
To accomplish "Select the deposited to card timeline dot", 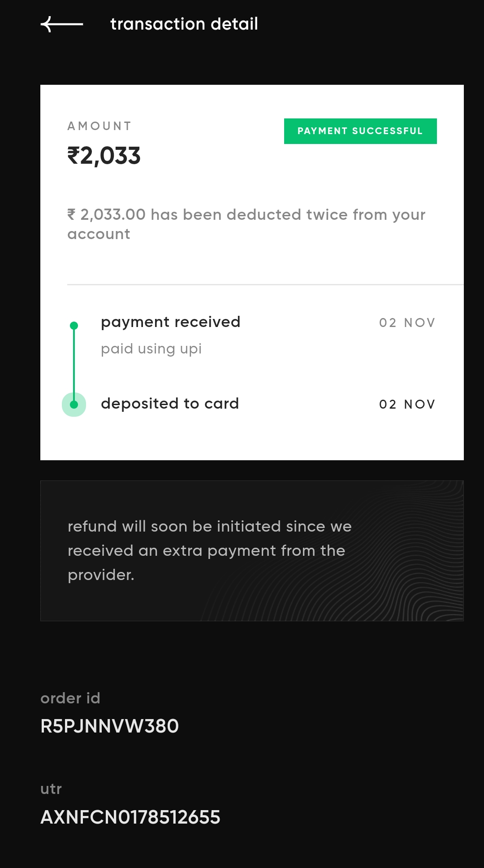I will [x=74, y=405].
